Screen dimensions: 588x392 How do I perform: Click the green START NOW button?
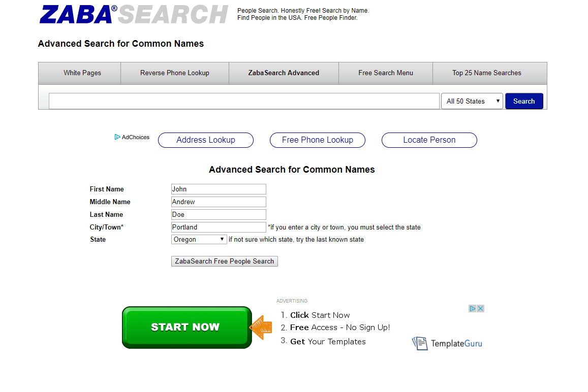point(186,328)
